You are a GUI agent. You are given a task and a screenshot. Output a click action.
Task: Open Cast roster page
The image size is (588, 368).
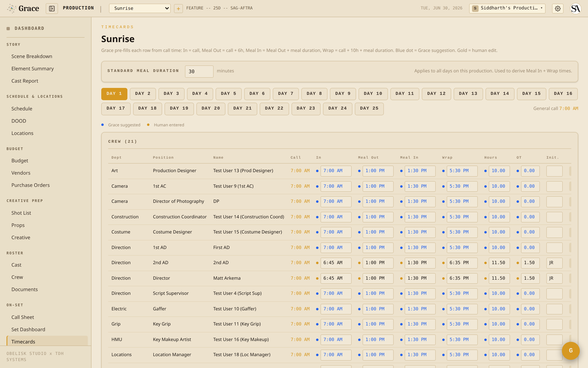16,265
